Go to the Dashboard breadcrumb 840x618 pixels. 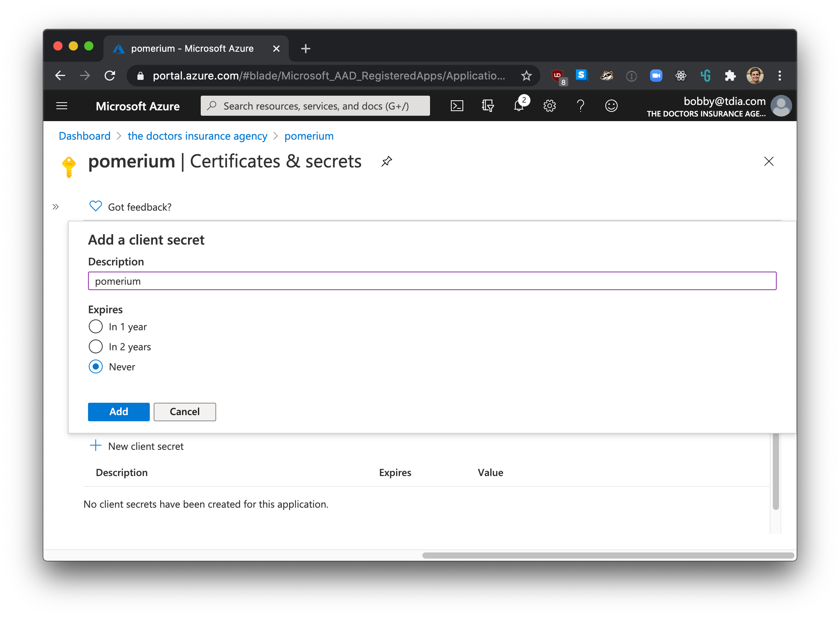(x=85, y=136)
